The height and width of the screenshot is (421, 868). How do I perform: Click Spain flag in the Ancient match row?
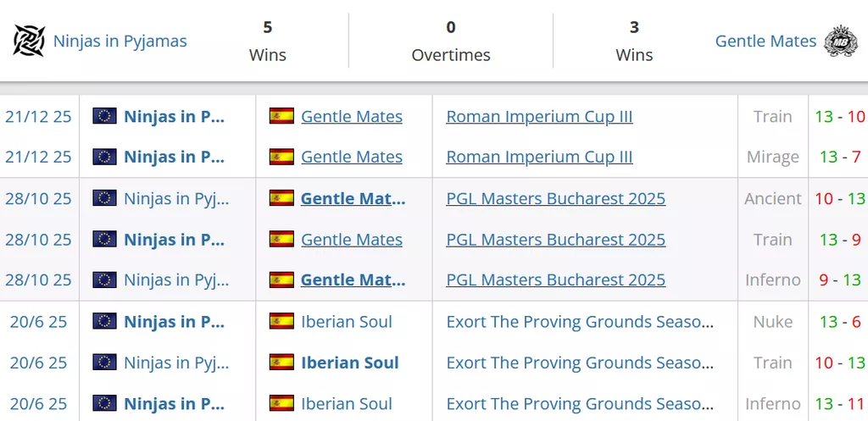pyautogui.click(x=281, y=198)
